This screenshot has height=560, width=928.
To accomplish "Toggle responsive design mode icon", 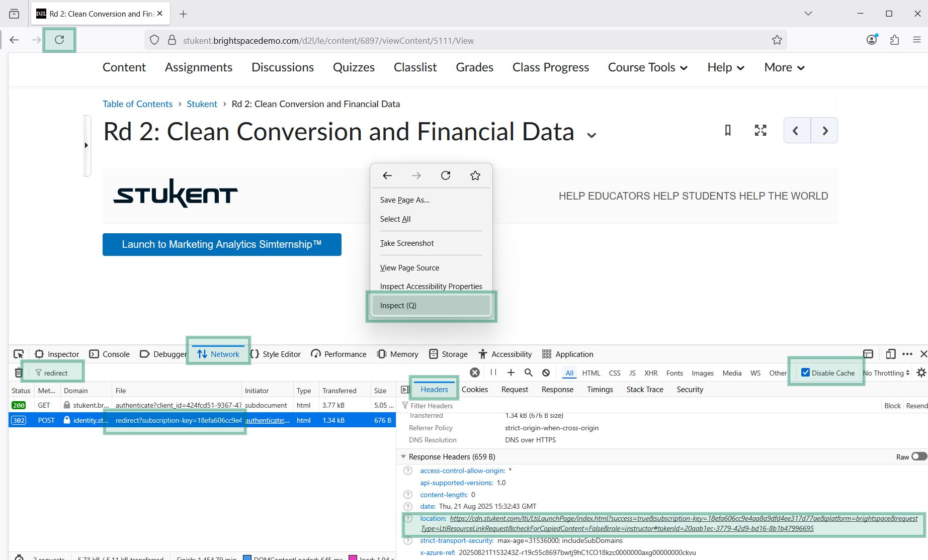I will [x=891, y=354].
